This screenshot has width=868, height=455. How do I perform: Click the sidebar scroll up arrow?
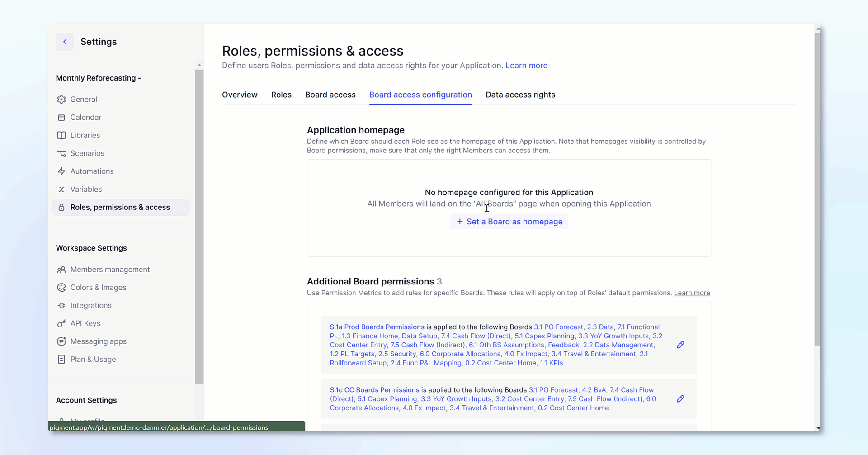click(x=199, y=66)
